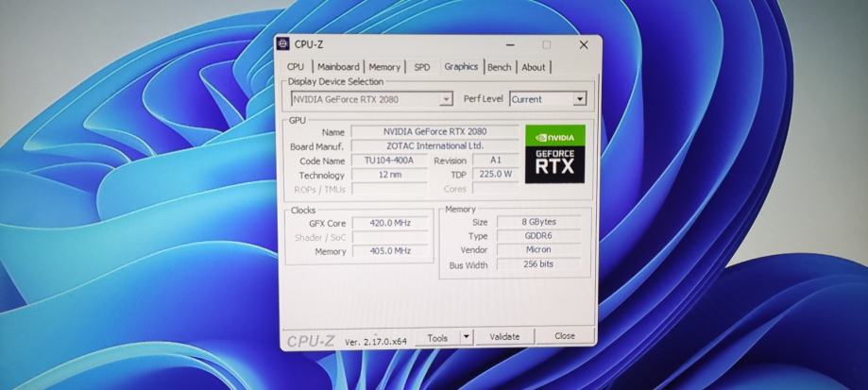Open the Tools button arrow menu

pyautogui.click(x=467, y=336)
